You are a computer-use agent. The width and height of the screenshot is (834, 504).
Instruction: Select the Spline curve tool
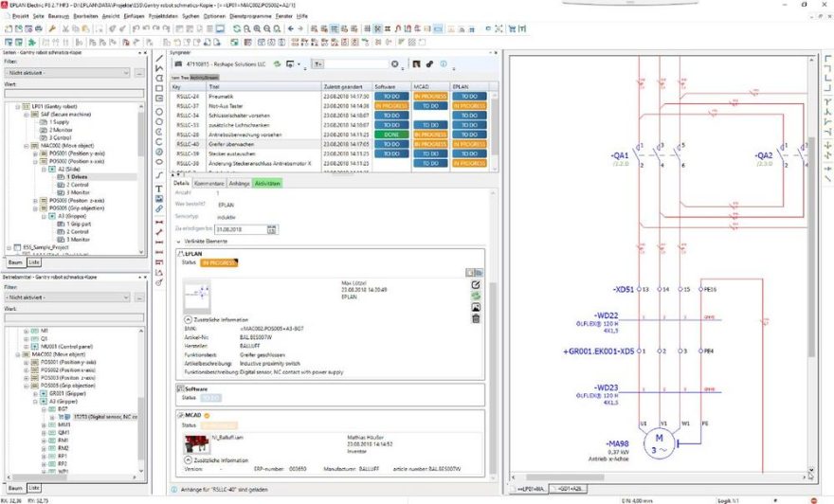tap(159, 175)
